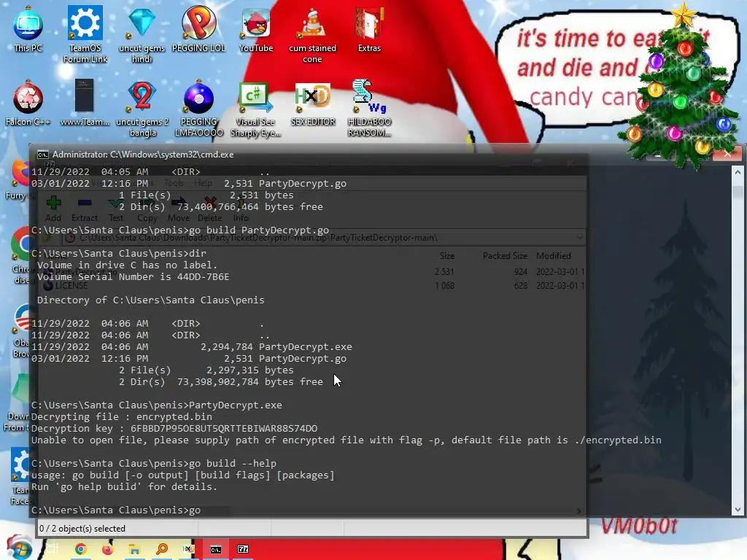Click the 7-Zip status '0 / 2 object(s) selected'

[x=82, y=529]
